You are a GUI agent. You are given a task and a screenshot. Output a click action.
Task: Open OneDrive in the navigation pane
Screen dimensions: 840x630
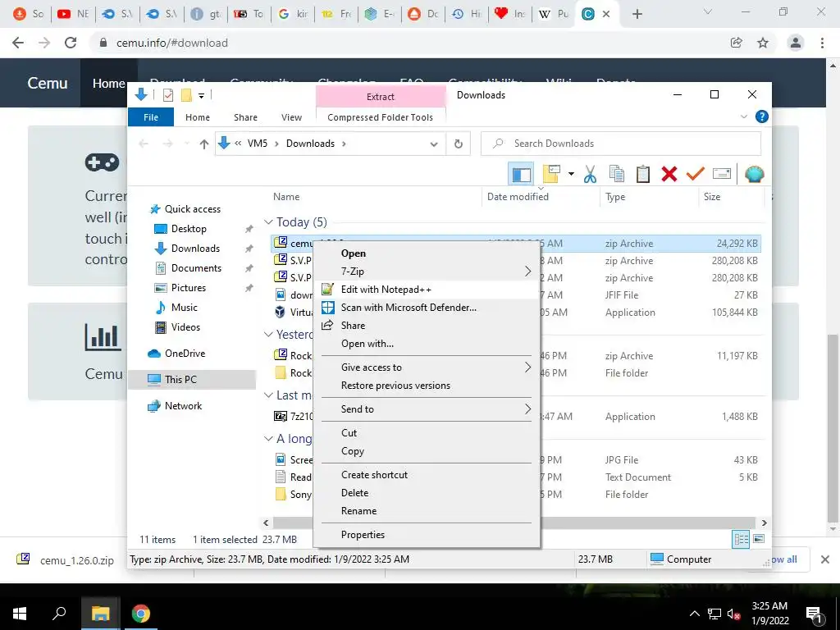click(x=185, y=354)
